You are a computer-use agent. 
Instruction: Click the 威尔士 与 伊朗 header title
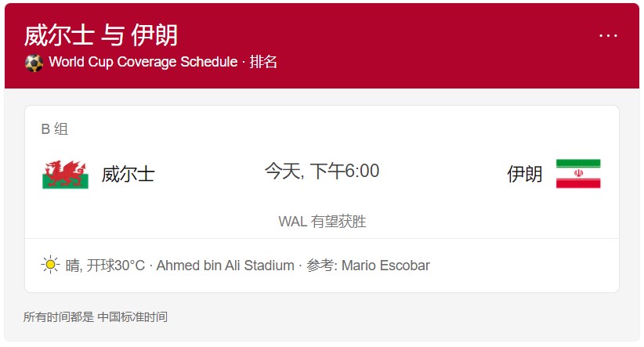coord(100,35)
